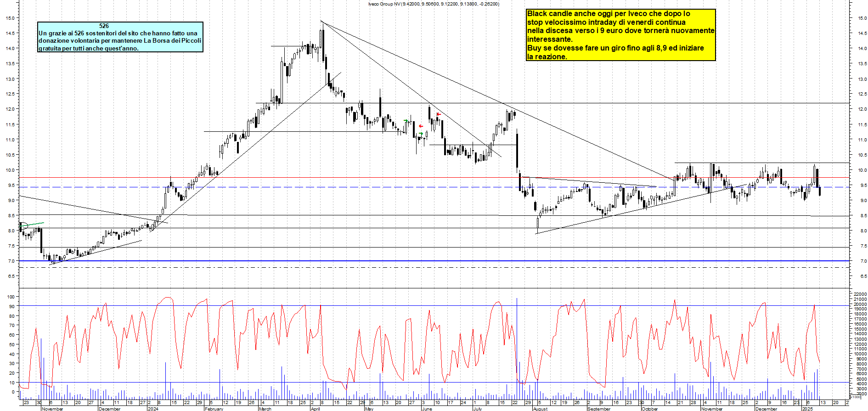
Task: Select the oscillator scale label 50
Action: click(x=11, y=344)
